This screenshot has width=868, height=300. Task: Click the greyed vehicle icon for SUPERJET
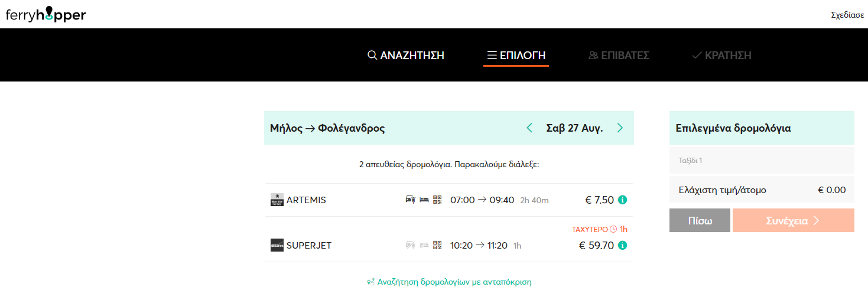[411, 244]
